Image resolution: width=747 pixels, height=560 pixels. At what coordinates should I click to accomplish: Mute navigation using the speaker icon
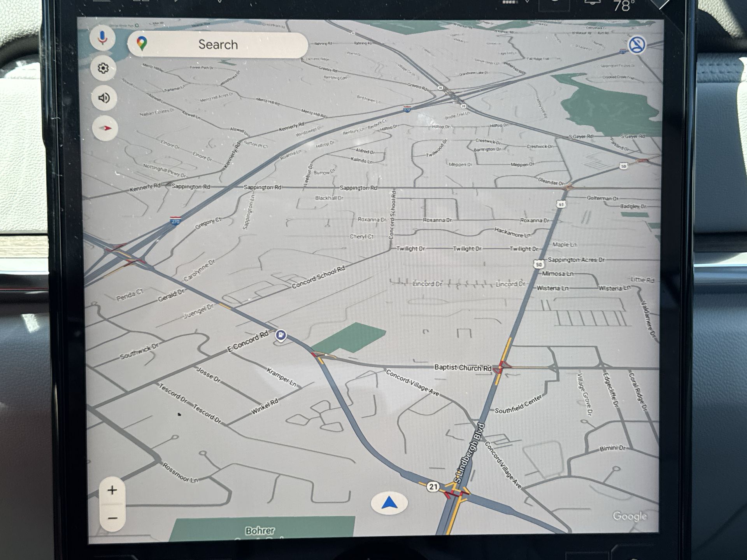(104, 98)
